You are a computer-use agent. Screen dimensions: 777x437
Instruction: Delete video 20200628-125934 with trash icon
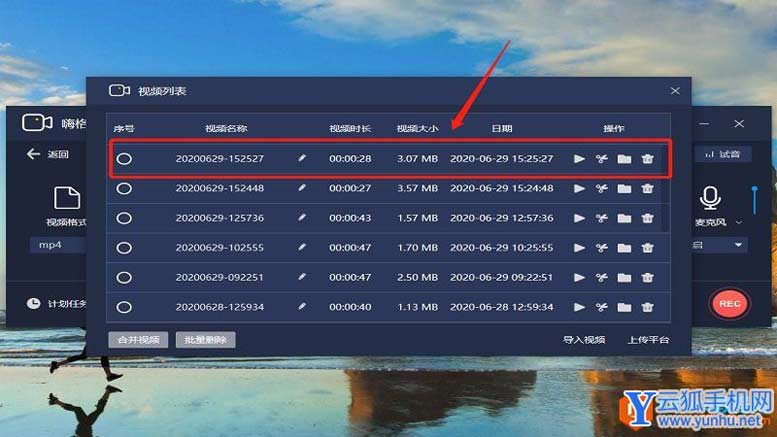click(x=647, y=307)
